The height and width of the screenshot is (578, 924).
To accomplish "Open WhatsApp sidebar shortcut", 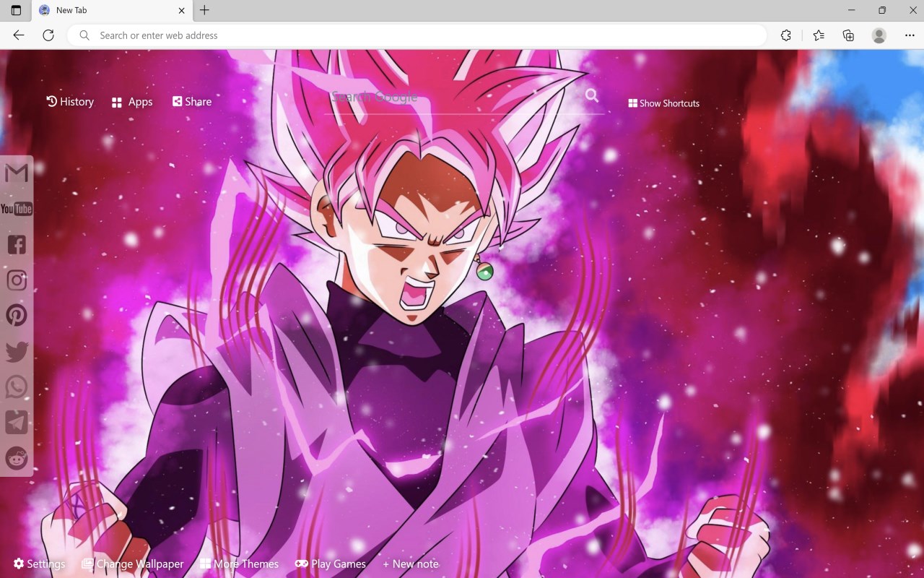I will [17, 387].
